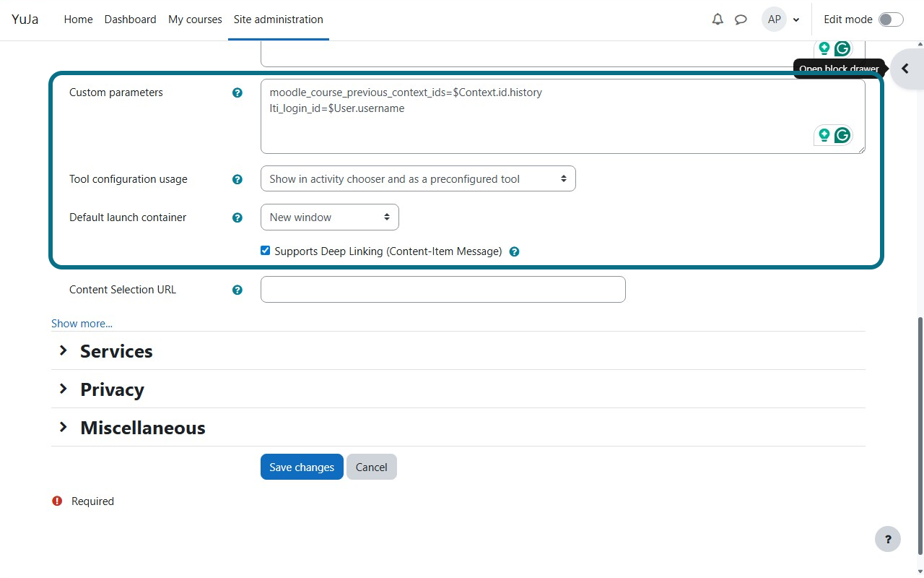Toggle the Edit mode switch

tap(891, 20)
